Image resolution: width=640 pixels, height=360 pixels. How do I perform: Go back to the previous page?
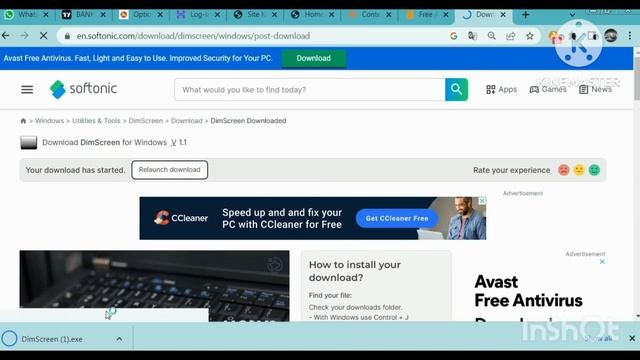coord(6,36)
